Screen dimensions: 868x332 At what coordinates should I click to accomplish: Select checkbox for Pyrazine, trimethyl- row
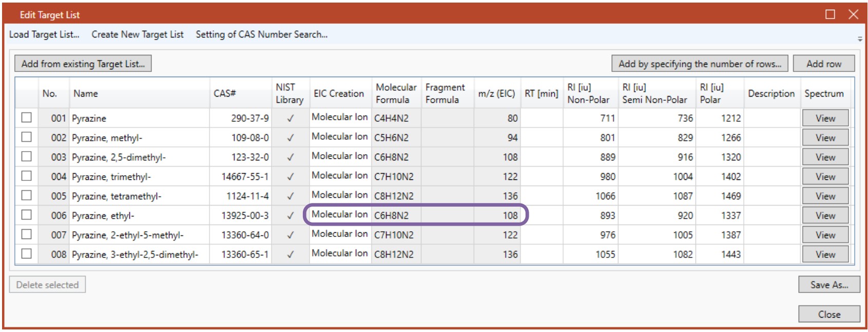point(26,176)
